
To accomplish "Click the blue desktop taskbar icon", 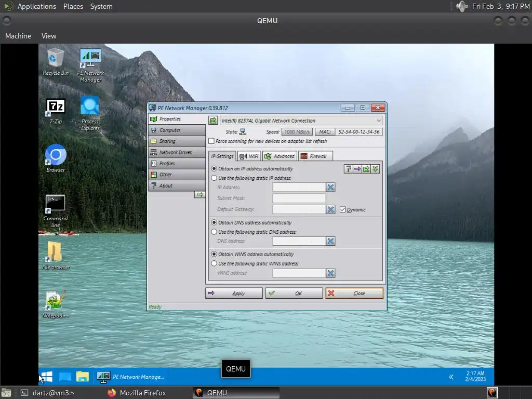I will [x=65, y=377].
